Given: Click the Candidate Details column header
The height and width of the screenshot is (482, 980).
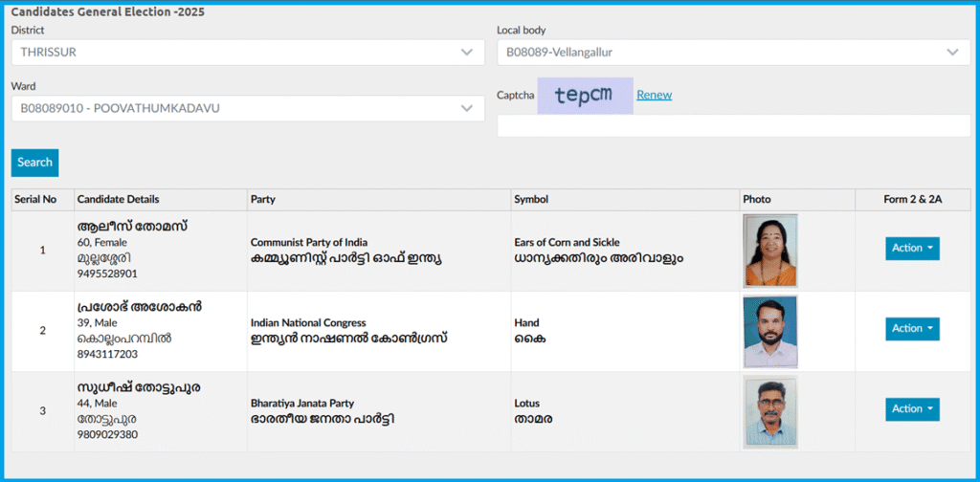Looking at the screenshot, I should click(x=118, y=200).
